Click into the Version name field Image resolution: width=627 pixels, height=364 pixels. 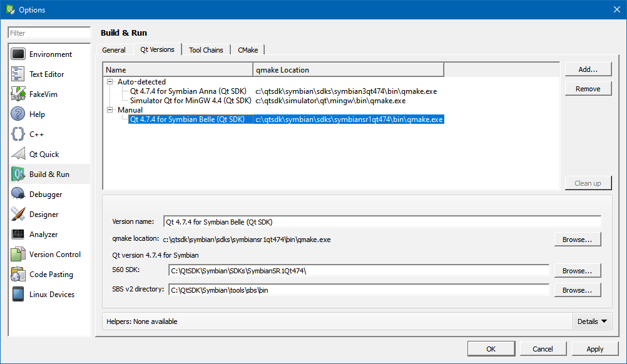pyautogui.click(x=382, y=221)
